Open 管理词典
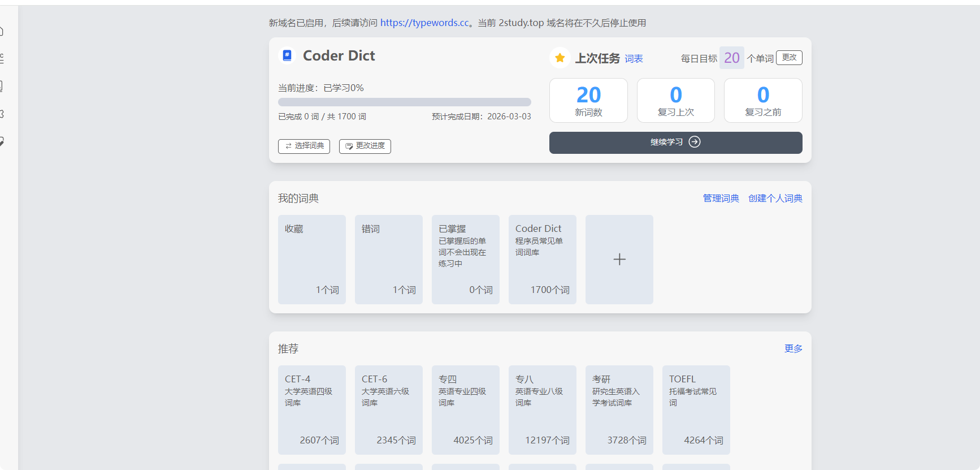The height and width of the screenshot is (470, 980). coord(721,199)
